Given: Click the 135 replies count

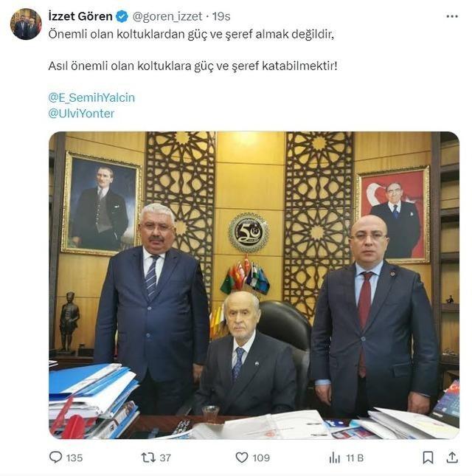Looking at the screenshot, I should tap(74, 458).
